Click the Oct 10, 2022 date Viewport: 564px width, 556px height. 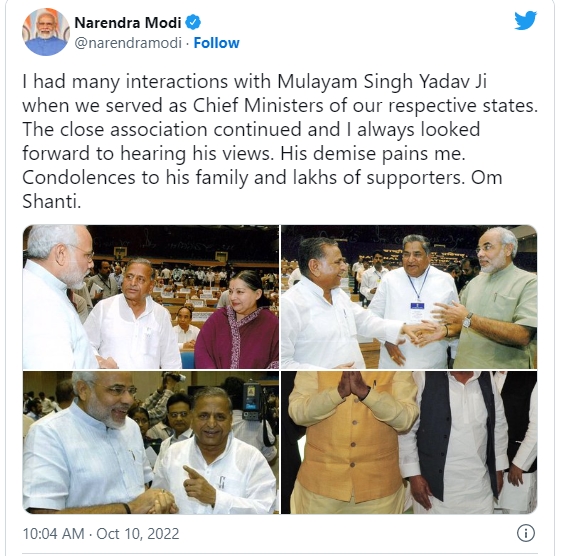click(138, 534)
